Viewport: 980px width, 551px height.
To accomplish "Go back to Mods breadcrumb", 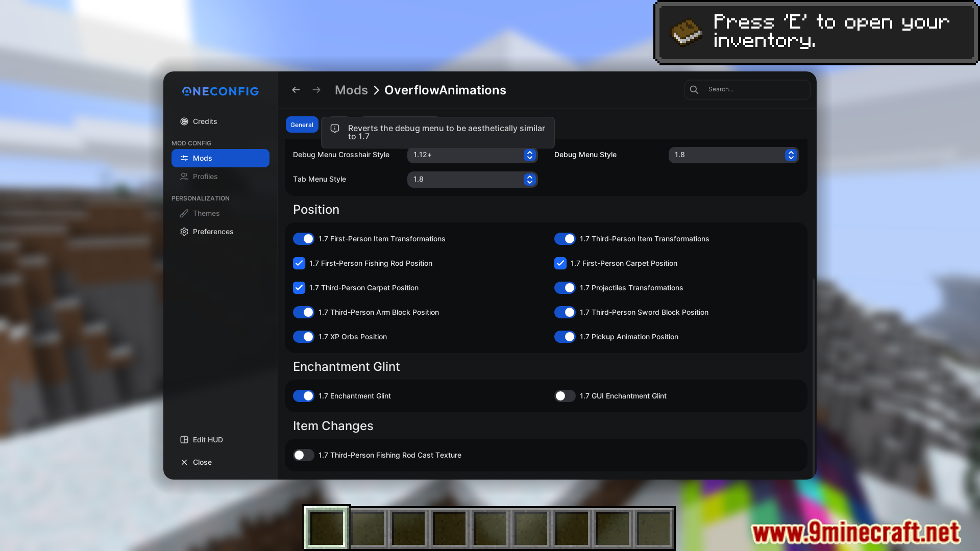I will pyautogui.click(x=351, y=90).
